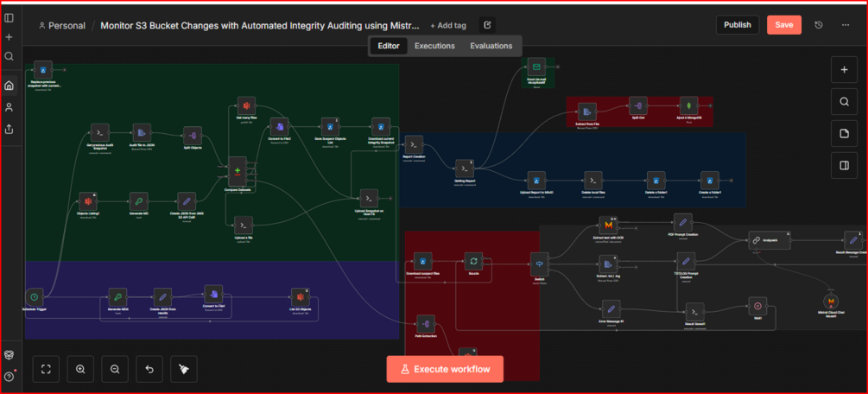This screenshot has height=394, width=868.
Task: Fit workflow to view icon
Action: [46, 369]
